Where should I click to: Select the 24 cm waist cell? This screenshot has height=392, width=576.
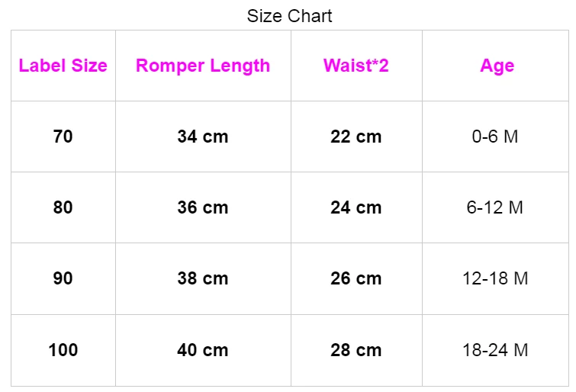coord(356,207)
